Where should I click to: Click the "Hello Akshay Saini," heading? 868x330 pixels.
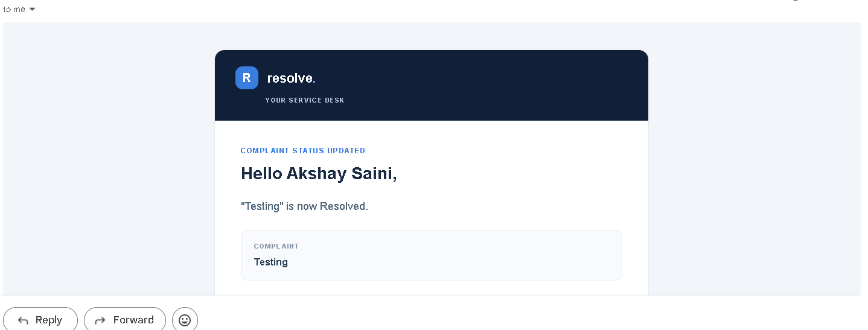319,174
